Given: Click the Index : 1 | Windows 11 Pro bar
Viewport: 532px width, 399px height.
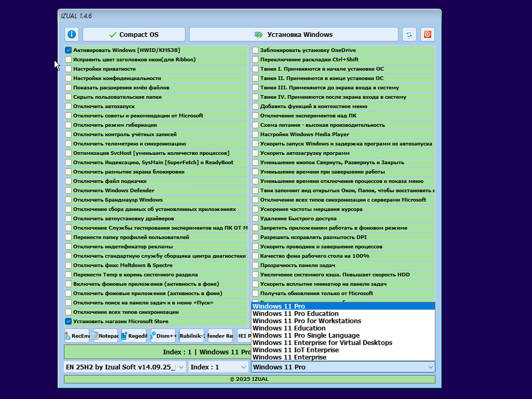Looking at the screenshot, I should coord(158,352).
